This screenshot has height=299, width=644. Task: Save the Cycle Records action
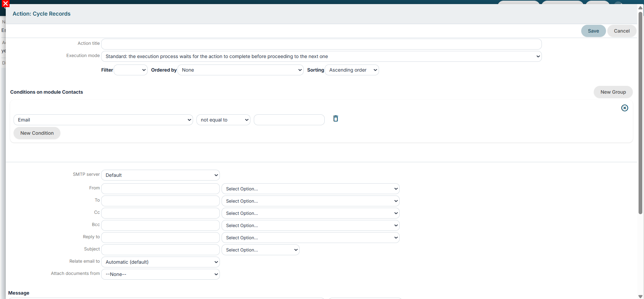tap(593, 31)
